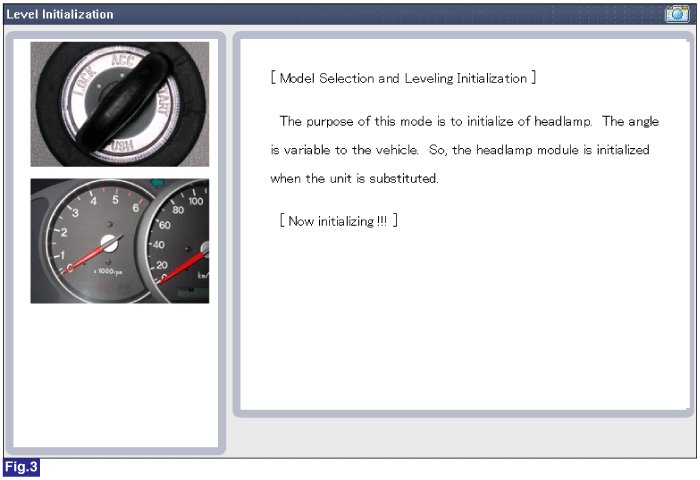The image size is (700, 480).
Task: Click the 'when the unit is substituted' line
Action: (354, 178)
